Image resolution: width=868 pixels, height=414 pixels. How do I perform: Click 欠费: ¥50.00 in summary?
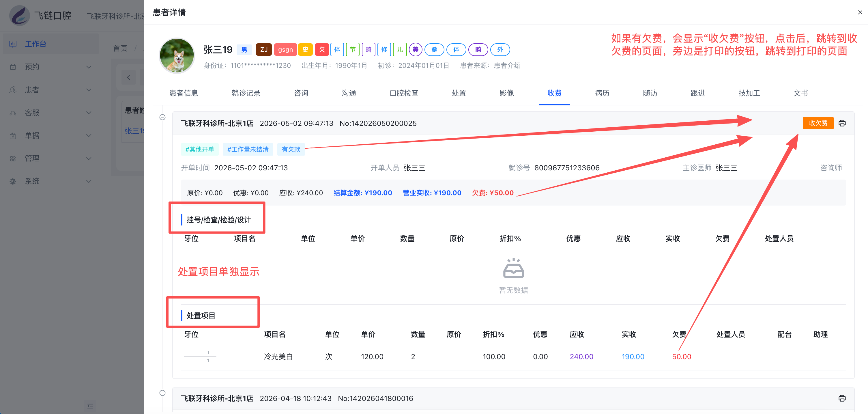pos(493,193)
